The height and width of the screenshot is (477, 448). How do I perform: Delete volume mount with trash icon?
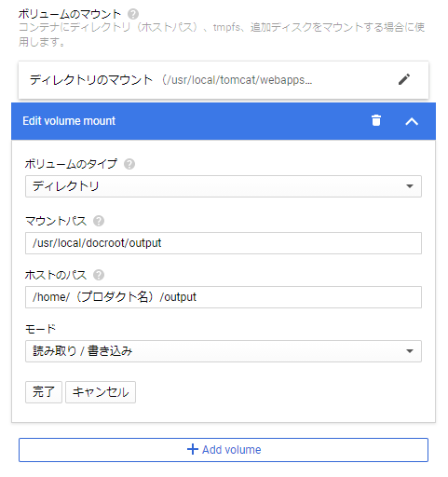(x=376, y=120)
